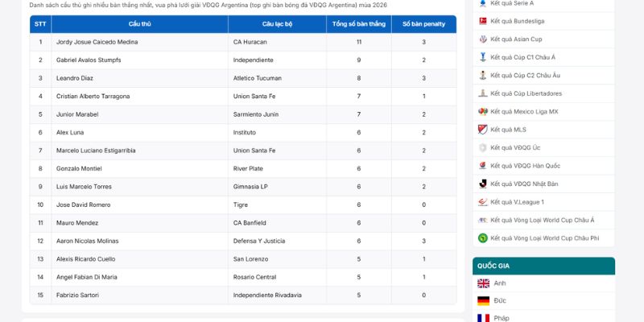Viewport: 644px width, 322px height.
Task: Click the Số bàn penalty column header
Action: click(424, 24)
